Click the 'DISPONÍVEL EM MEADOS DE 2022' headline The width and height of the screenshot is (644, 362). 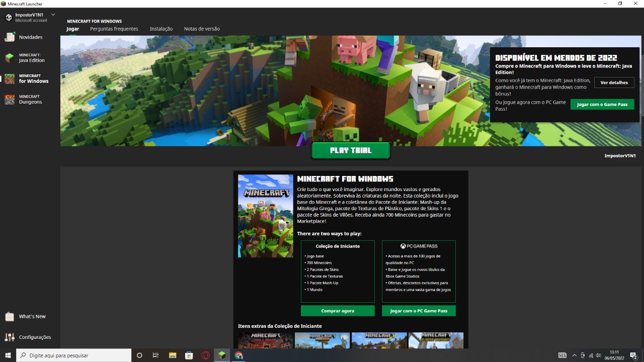(x=556, y=58)
